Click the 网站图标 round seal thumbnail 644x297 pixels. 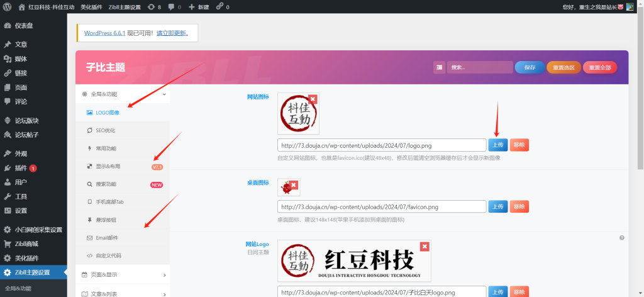[x=298, y=114]
